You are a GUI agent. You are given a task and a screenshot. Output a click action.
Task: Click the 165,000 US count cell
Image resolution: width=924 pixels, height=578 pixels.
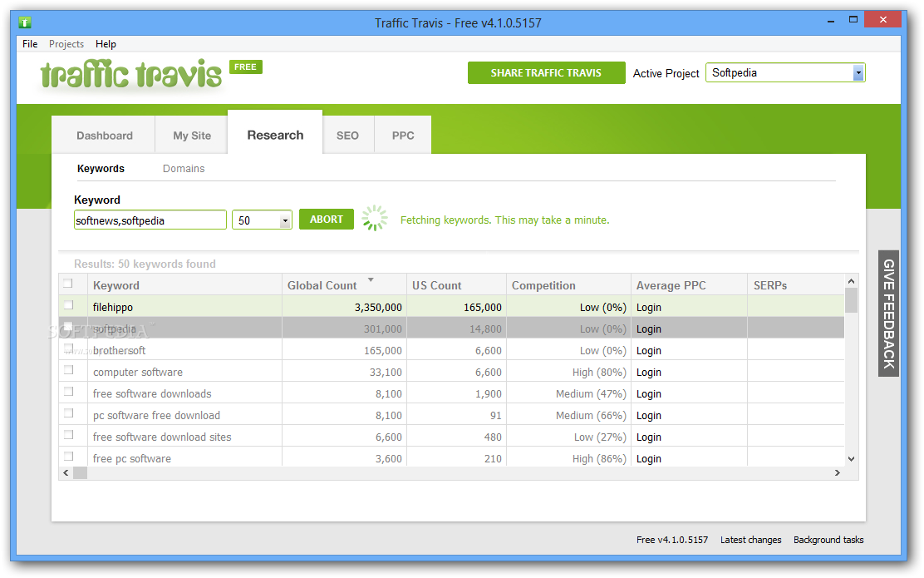(x=457, y=307)
